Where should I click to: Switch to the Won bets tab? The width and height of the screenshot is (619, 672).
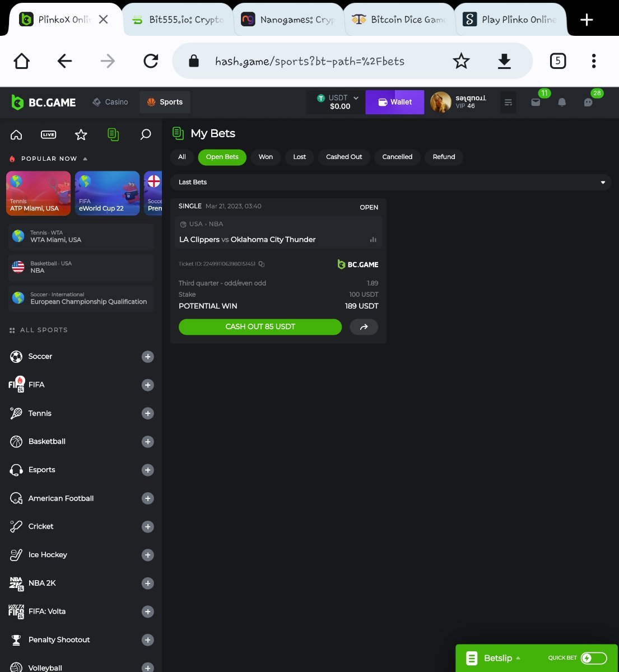point(266,157)
